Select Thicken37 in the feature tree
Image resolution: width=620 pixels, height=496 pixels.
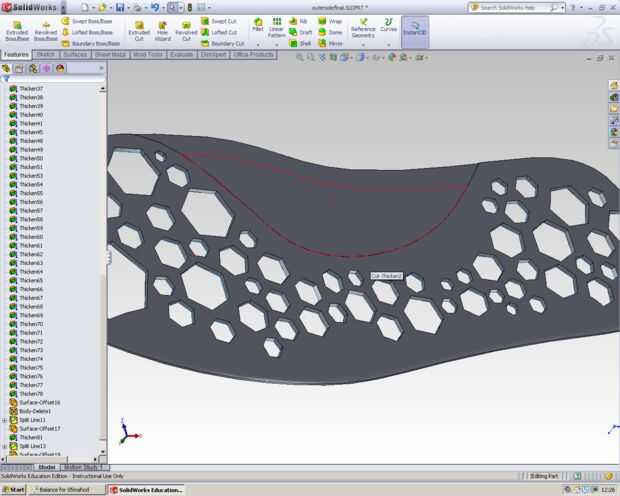pos(31,89)
